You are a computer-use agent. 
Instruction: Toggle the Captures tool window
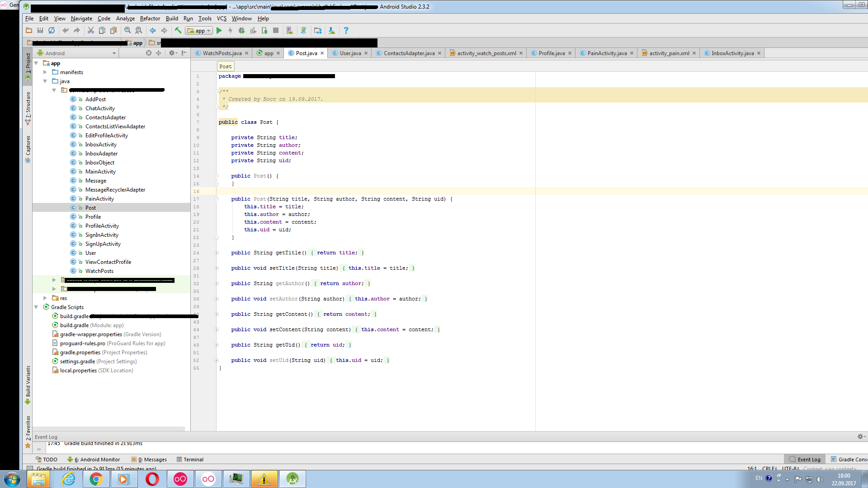(x=28, y=148)
